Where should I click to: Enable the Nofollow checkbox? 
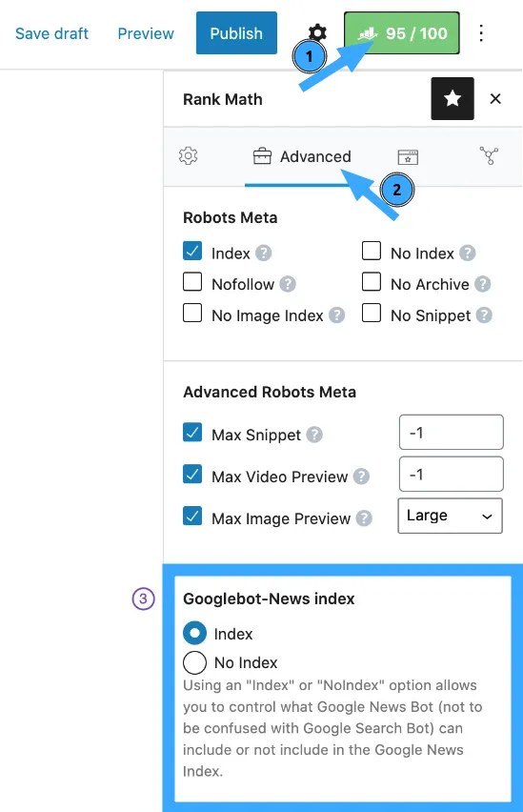[x=192, y=282]
